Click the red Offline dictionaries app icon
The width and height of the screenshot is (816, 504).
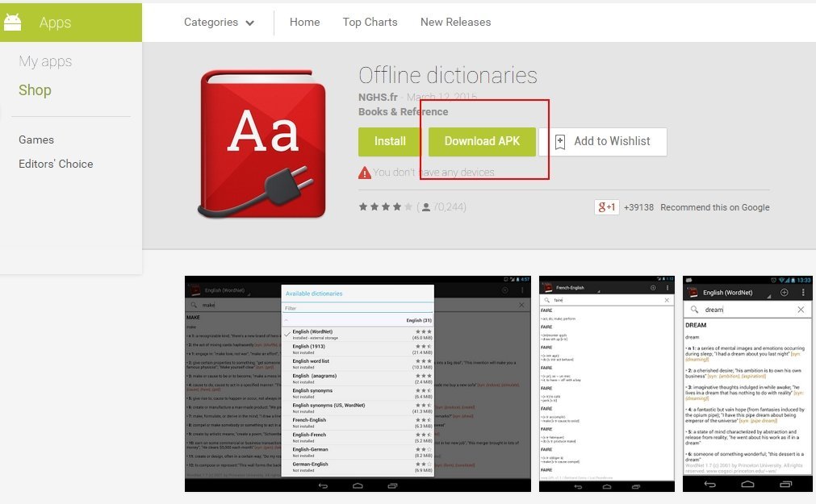pos(263,144)
